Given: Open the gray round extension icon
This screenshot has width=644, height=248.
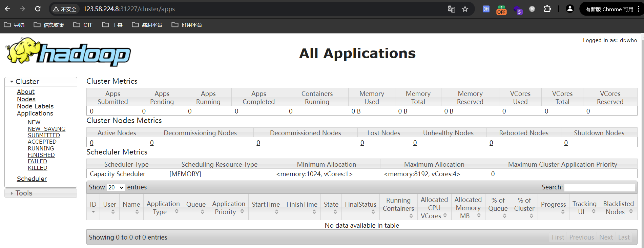Looking at the screenshot, I should pyautogui.click(x=532, y=9).
